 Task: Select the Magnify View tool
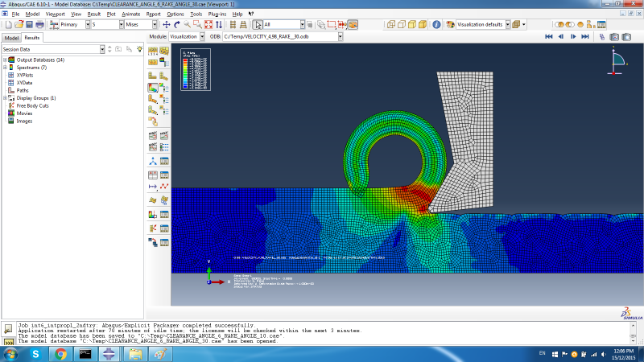tap(188, 25)
